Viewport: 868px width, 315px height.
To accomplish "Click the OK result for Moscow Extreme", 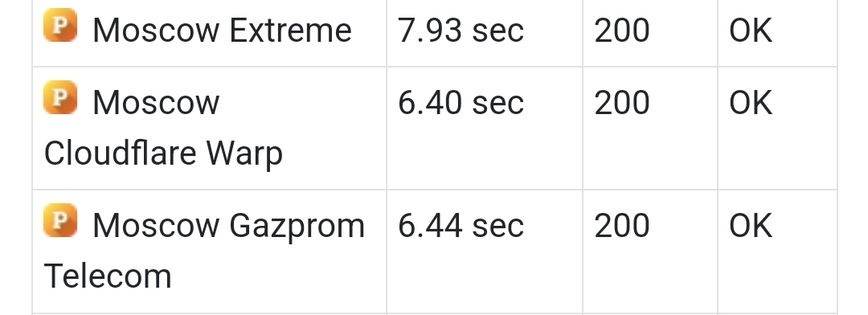I will (x=751, y=30).
